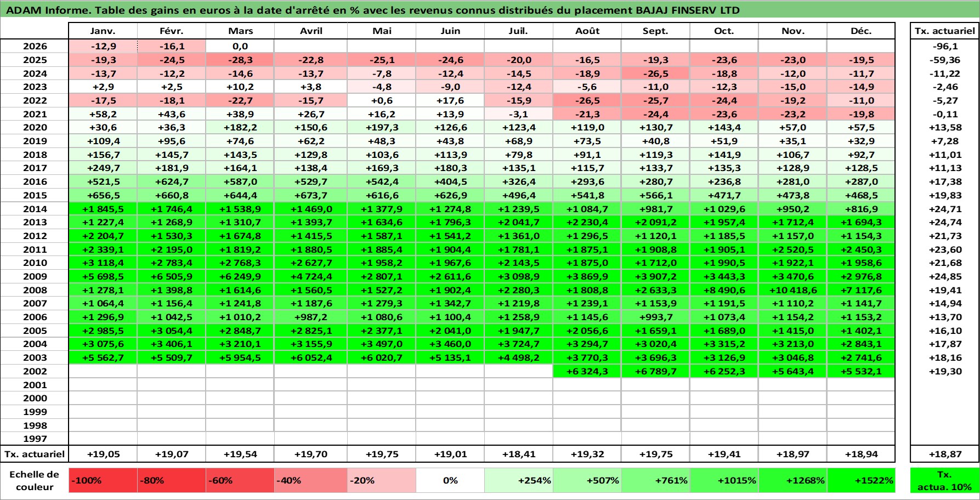Click the +109,4 cell in row 2019
Screen dimensions: 980x500
tap(103, 141)
